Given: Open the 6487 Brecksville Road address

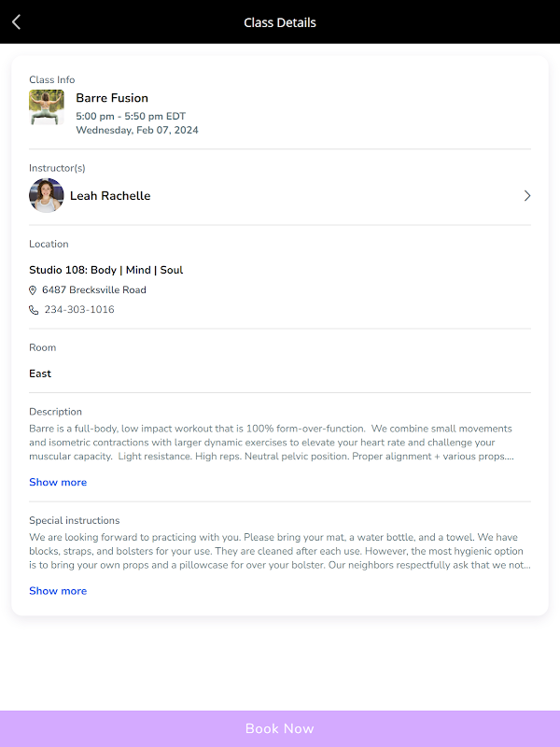Looking at the screenshot, I should [94, 290].
